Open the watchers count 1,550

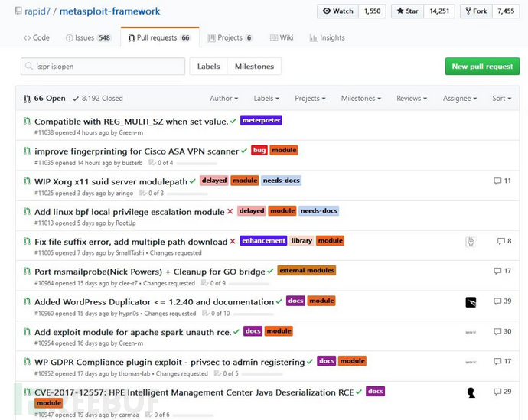pos(372,11)
